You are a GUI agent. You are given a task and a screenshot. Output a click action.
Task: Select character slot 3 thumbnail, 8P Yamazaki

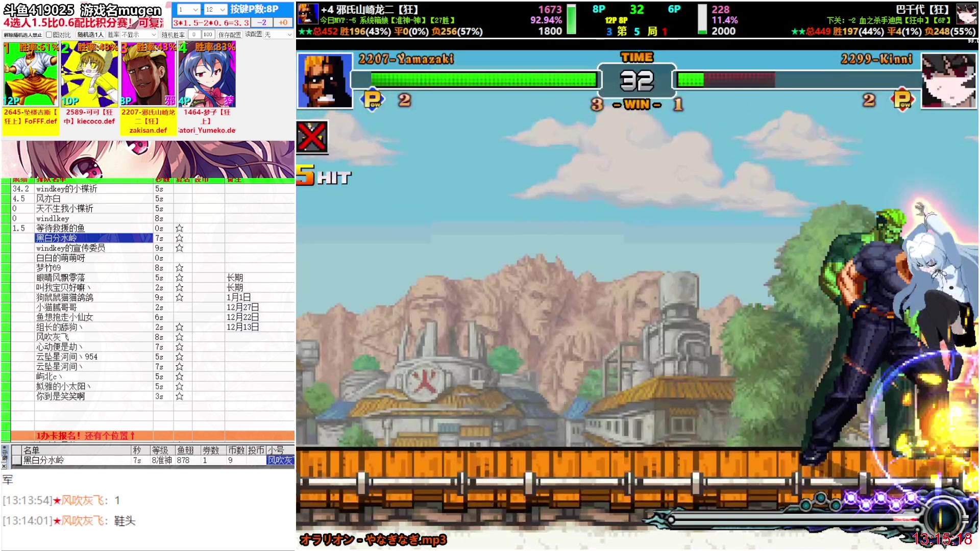(x=148, y=74)
